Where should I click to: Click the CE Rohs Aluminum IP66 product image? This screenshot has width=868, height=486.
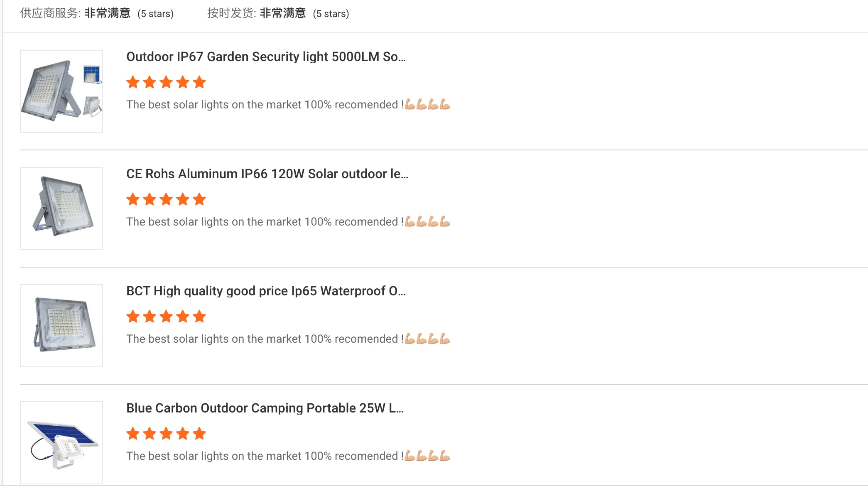(61, 209)
